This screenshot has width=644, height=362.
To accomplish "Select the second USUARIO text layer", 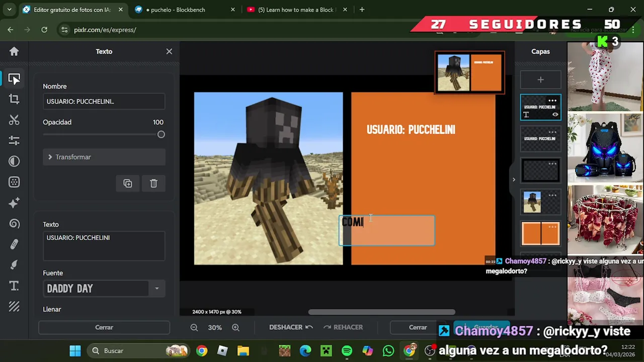I will coord(540,139).
